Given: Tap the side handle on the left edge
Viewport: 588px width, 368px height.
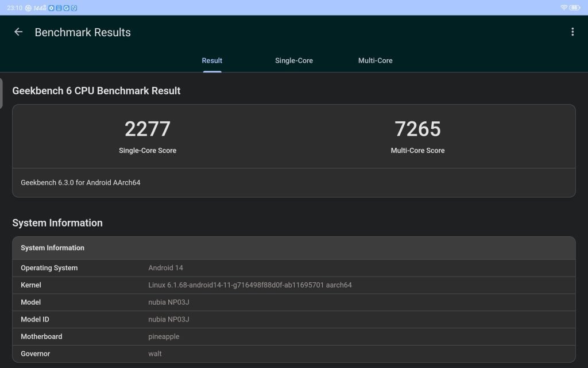Looking at the screenshot, I should click(x=1, y=94).
